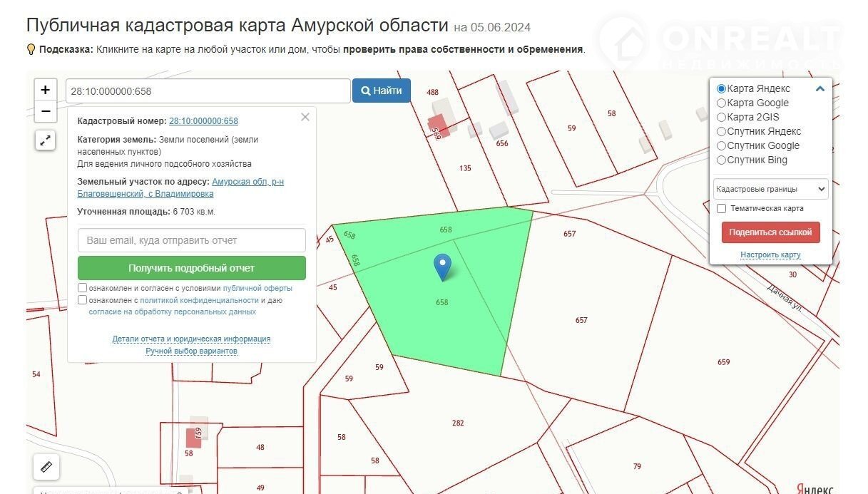Enable the Тематическая карта checkbox
This screenshot has width=868, height=494.
[721, 208]
